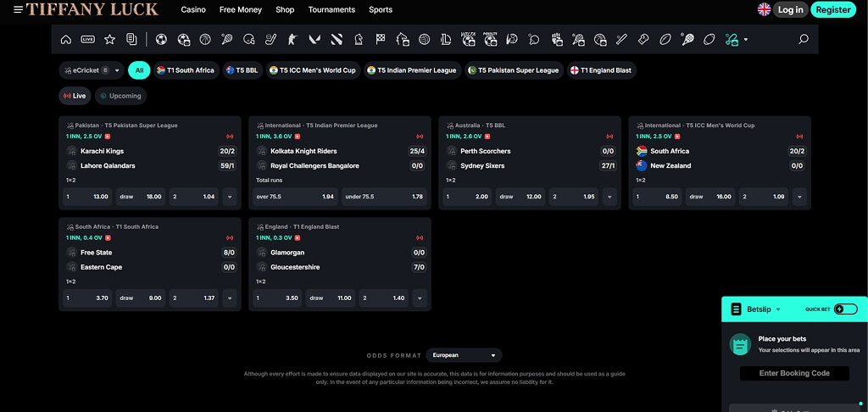Select the football (soccer) sport icon
The height and width of the screenshot is (412, 868).
pyautogui.click(x=161, y=39)
